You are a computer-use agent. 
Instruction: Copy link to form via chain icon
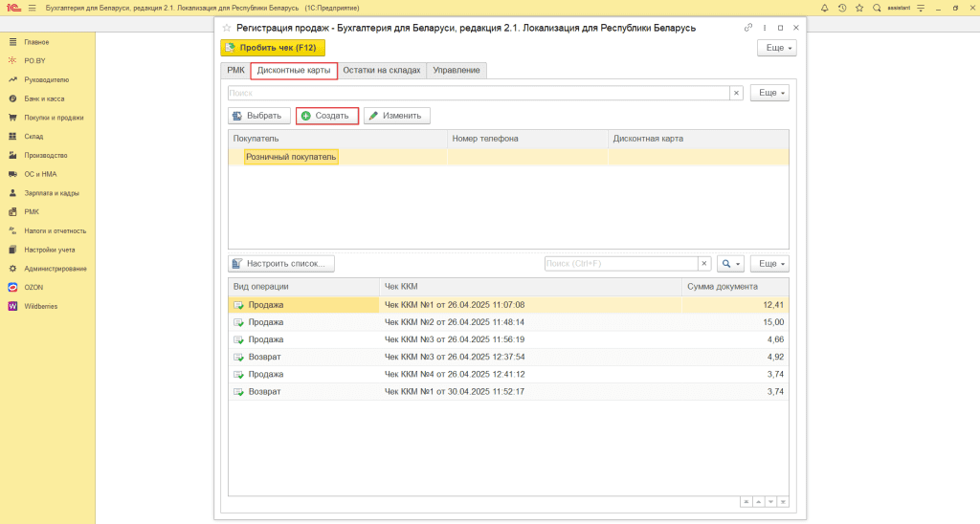tap(748, 28)
